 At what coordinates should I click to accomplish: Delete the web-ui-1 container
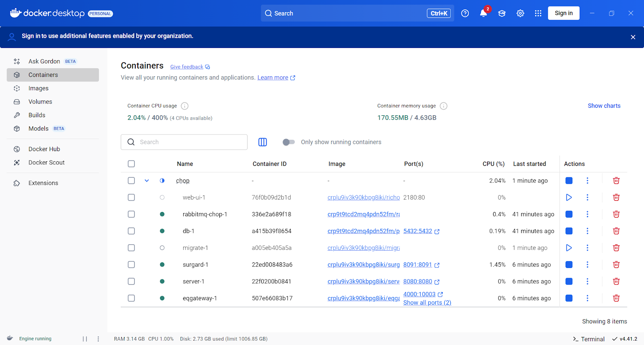616,197
